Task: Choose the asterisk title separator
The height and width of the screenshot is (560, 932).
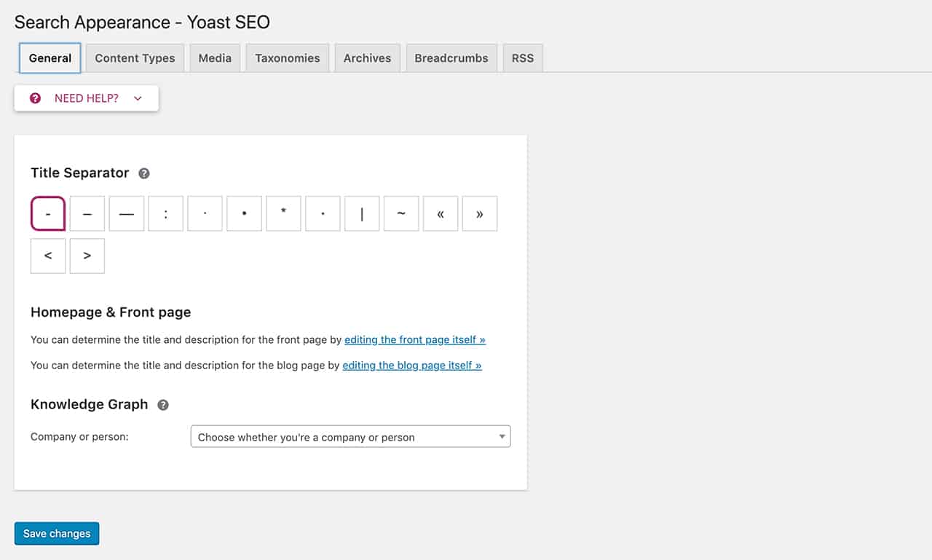Action: [x=284, y=213]
